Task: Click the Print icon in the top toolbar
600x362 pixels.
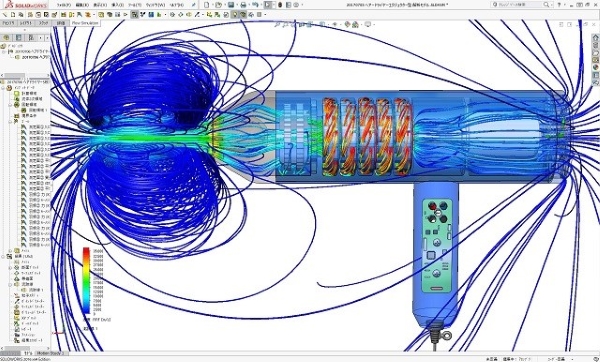Action: tap(243, 5)
